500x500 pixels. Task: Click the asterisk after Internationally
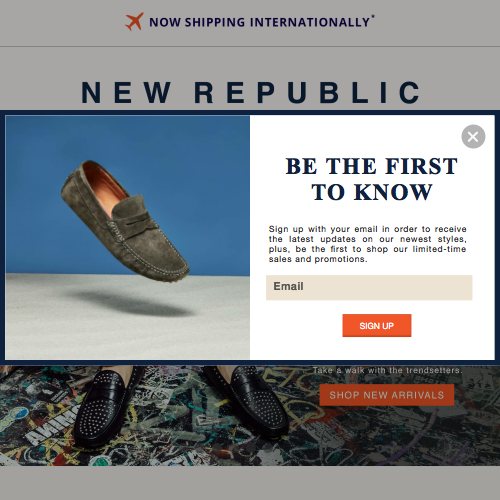(x=373, y=16)
